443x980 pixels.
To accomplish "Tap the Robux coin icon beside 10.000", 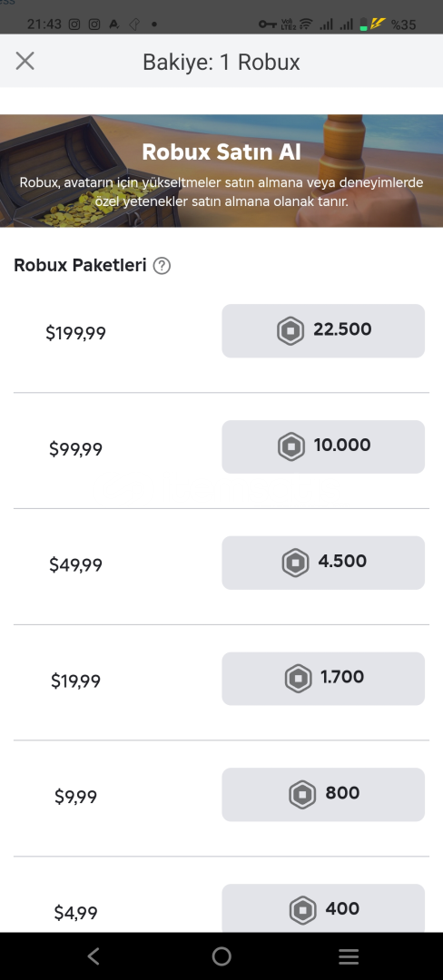I will click(x=291, y=446).
